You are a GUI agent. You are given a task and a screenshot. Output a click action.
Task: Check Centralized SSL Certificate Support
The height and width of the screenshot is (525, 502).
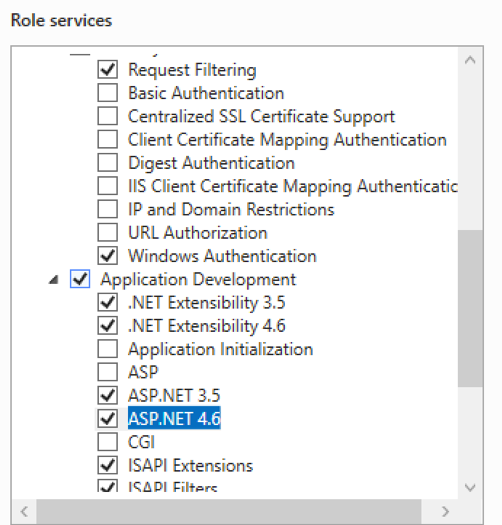(107, 116)
